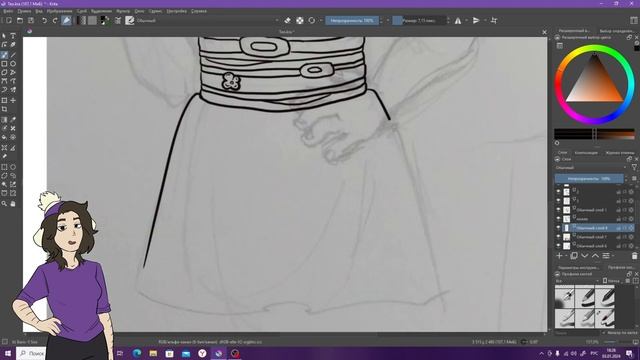Open layer properties icon in Layers panel

tap(606, 256)
